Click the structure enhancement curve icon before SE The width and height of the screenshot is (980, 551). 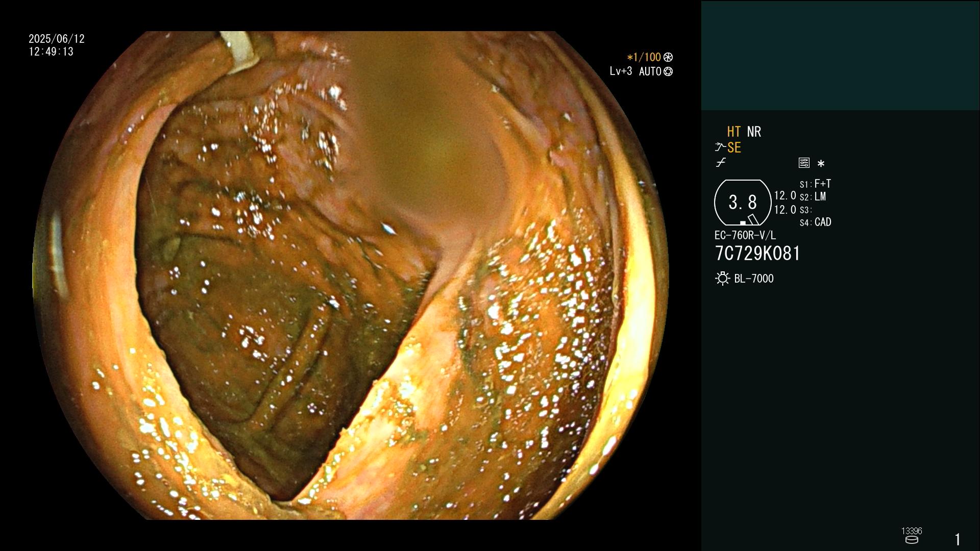pos(720,147)
